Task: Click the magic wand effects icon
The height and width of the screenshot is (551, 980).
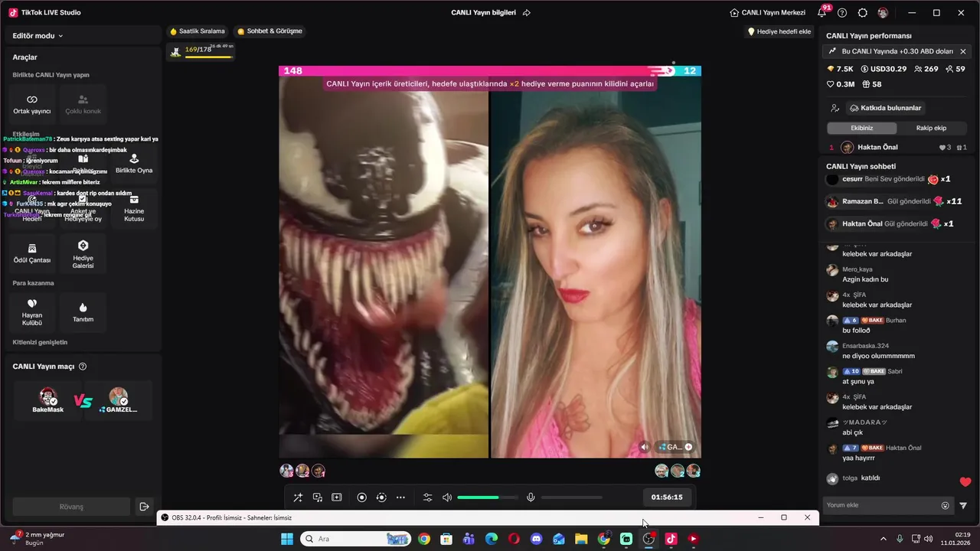Action: pos(298,497)
